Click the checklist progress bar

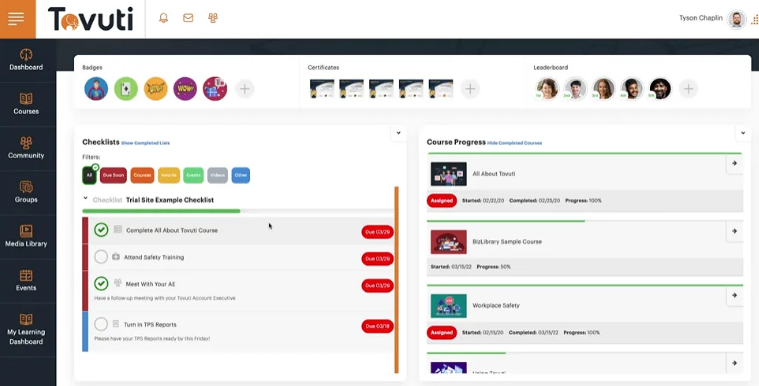point(238,211)
